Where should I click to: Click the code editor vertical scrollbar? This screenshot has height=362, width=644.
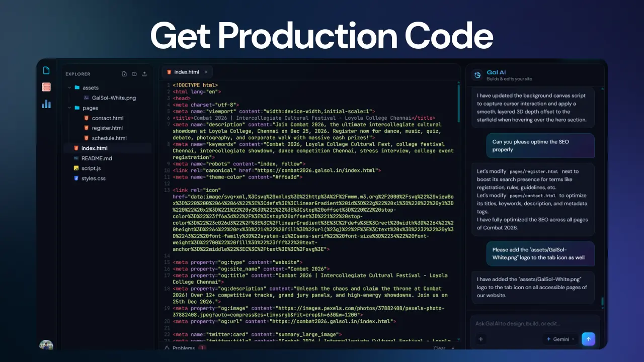(x=458, y=103)
